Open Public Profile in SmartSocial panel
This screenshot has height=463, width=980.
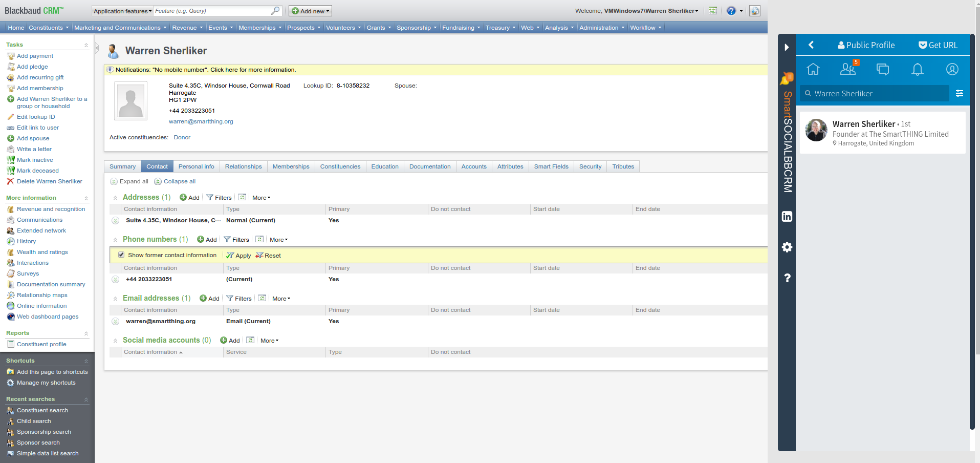tap(866, 45)
